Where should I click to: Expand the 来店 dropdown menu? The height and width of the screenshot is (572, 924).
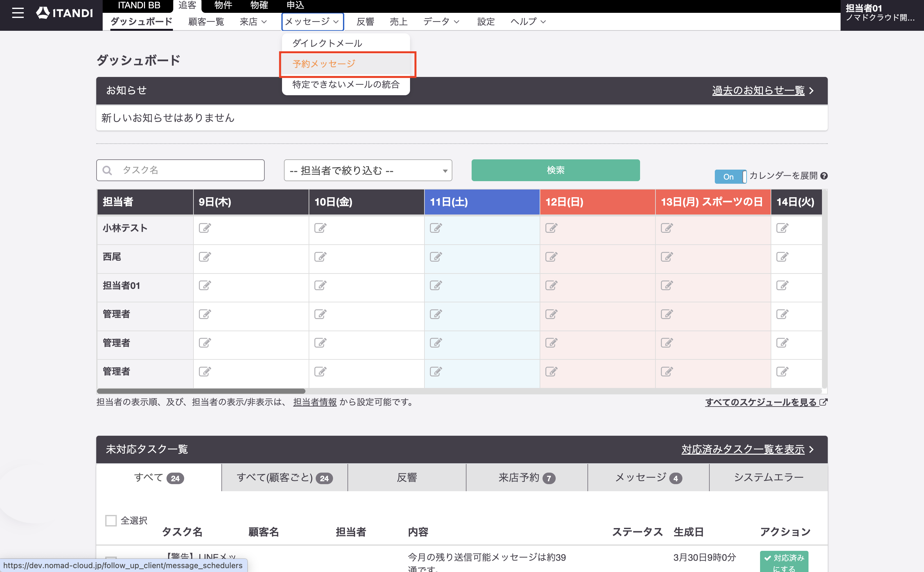pos(253,21)
